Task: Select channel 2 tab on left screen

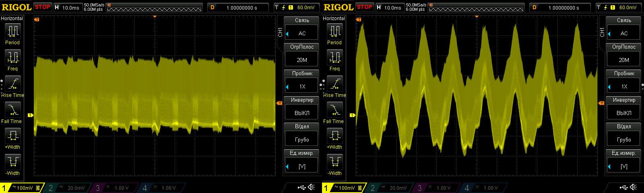Action: [68, 188]
